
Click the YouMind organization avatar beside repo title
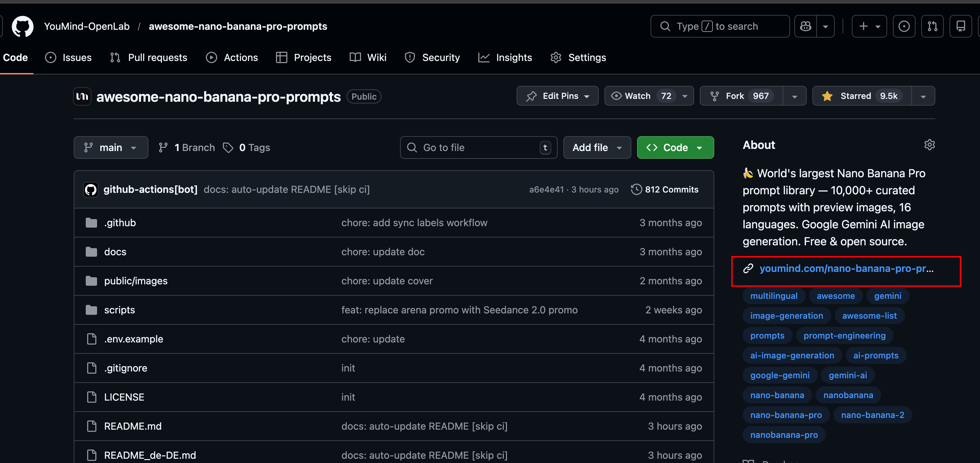(82, 96)
